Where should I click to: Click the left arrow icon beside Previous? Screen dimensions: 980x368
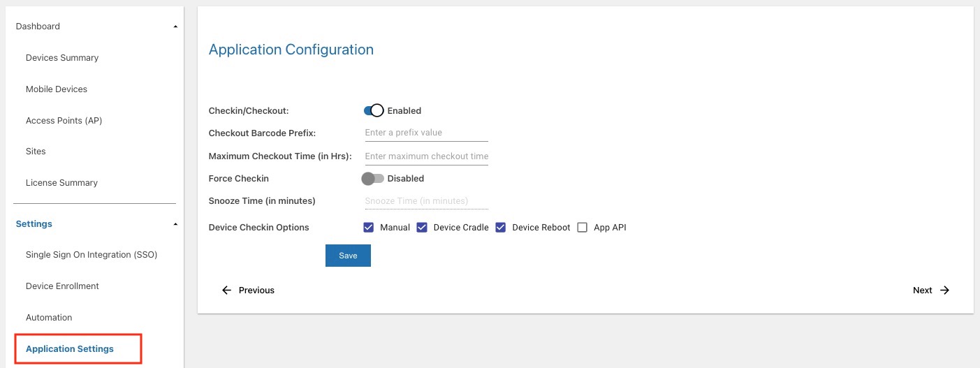tap(226, 290)
